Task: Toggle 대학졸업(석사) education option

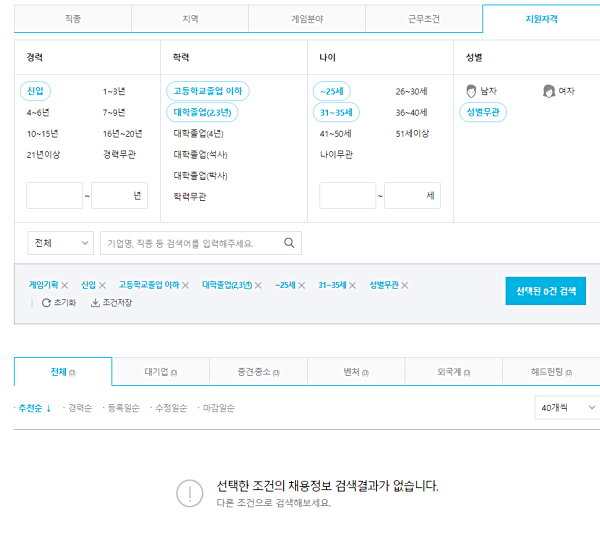Action: tap(200, 155)
